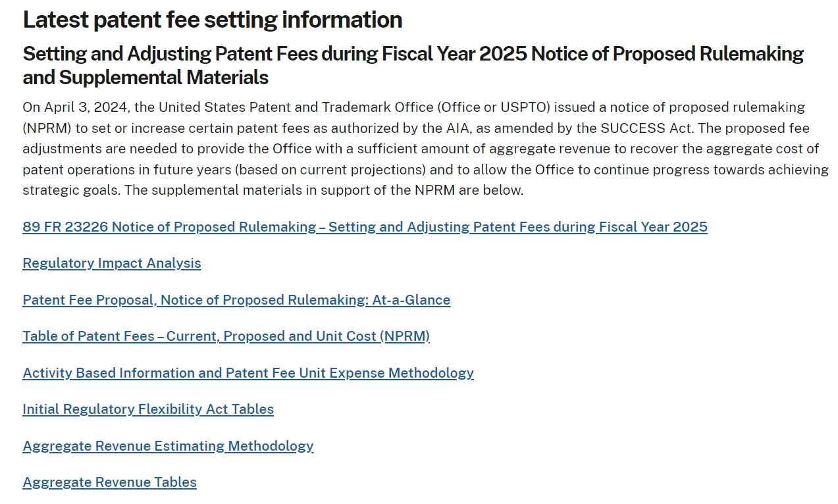Click the 'Latest patent fee setting information' heading
838x504 pixels.
click(x=213, y=20)
